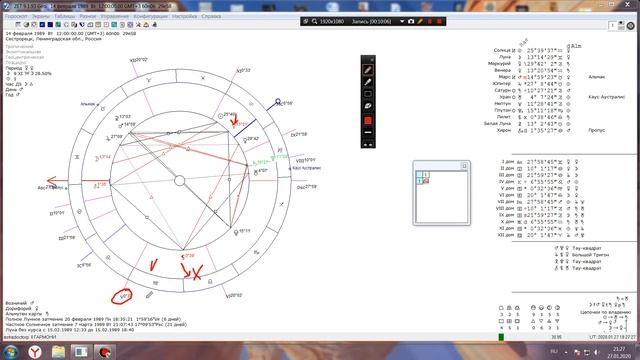Click the Большой Тригон configuration
Screen dimensions: 640x360
pos(590,255)
